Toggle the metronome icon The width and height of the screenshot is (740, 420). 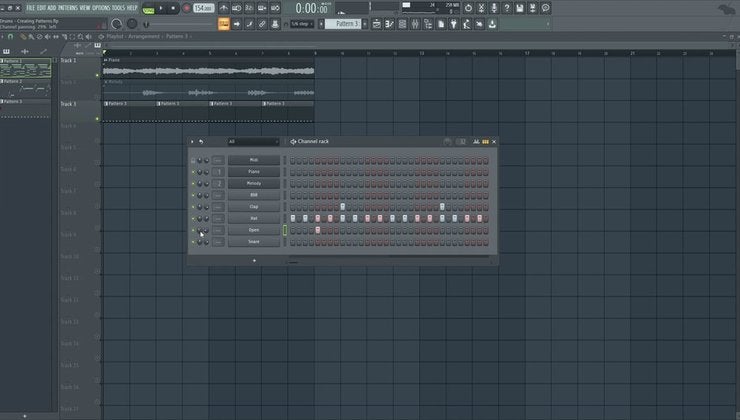tap(224, 8)
